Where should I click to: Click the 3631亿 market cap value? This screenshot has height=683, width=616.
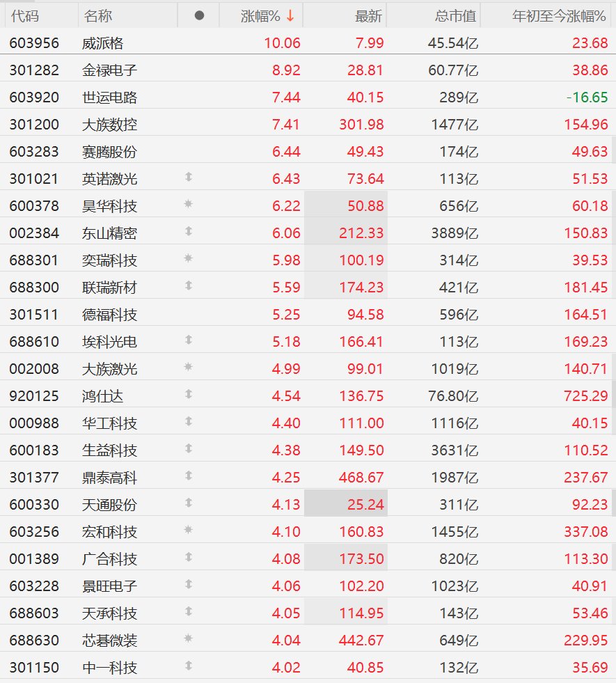pos(455,450)
